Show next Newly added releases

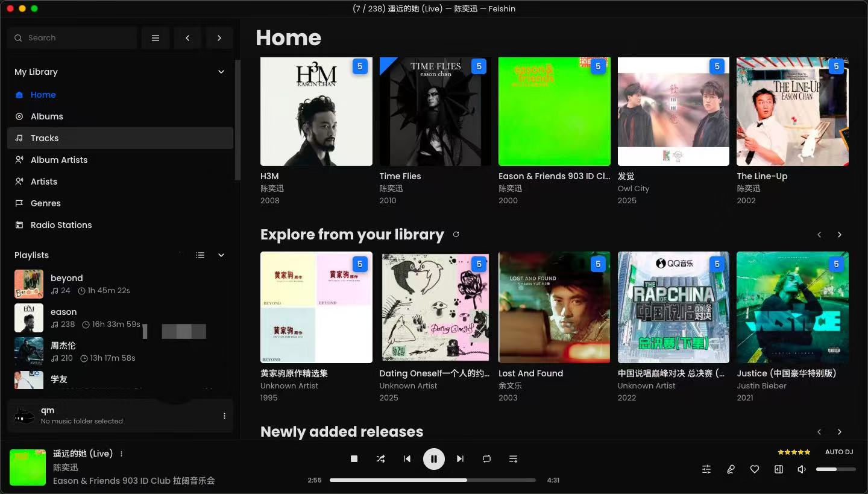pyautogui.click(x=840, y=432)
